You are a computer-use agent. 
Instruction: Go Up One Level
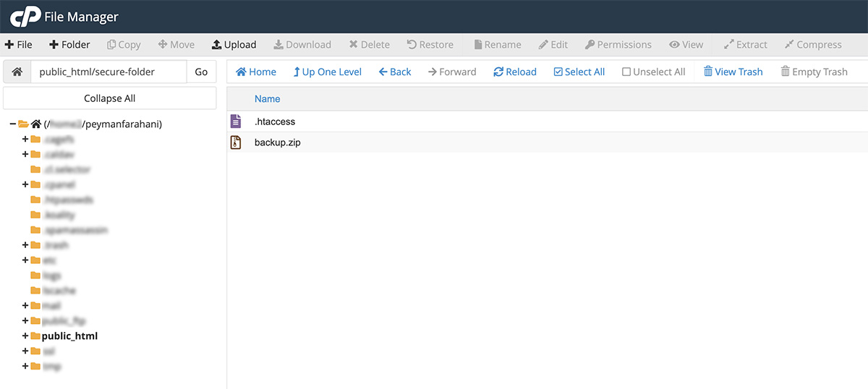tap(327, 72)
